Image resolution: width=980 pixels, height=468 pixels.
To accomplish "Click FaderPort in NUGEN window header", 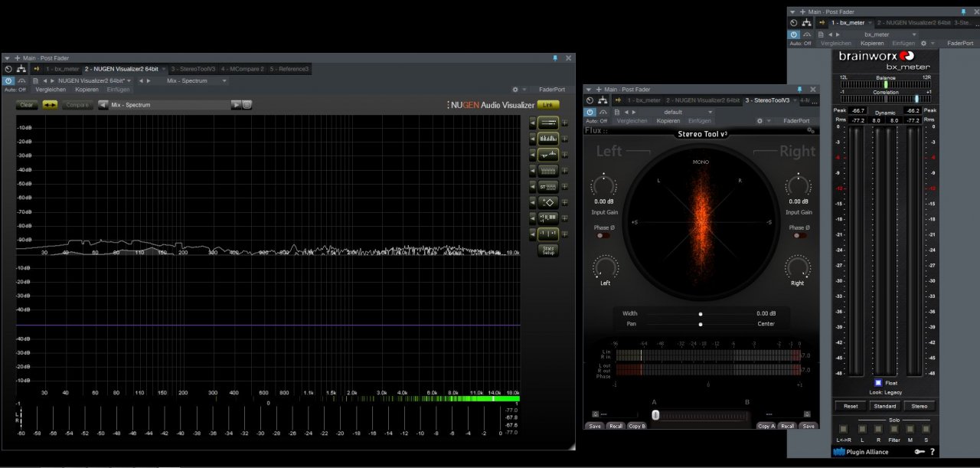I will pyautogui.click(x=551, y=90).
